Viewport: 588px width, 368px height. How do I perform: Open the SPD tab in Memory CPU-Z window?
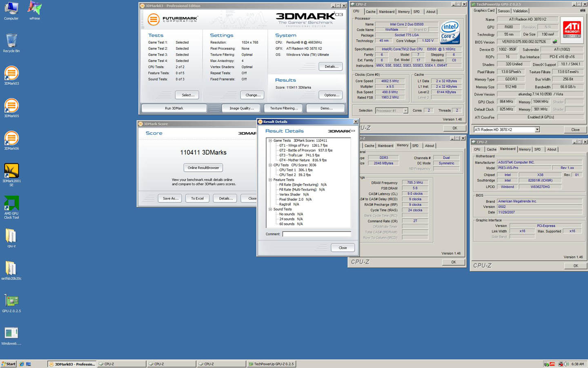pos(415,146)
